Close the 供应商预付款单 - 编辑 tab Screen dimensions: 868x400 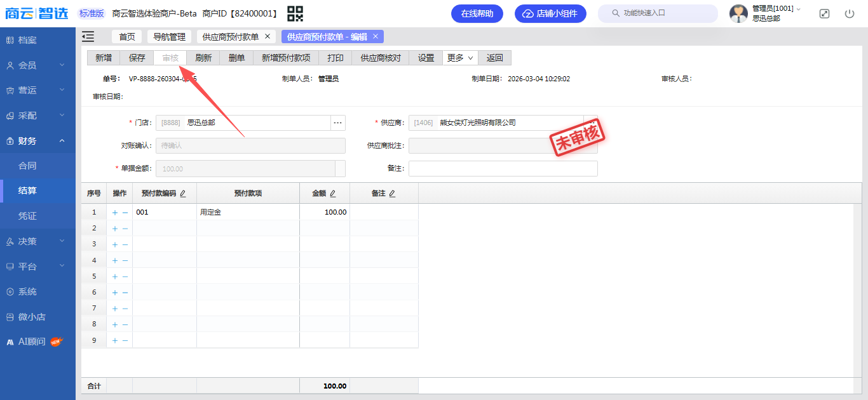[x=376, y=37]
